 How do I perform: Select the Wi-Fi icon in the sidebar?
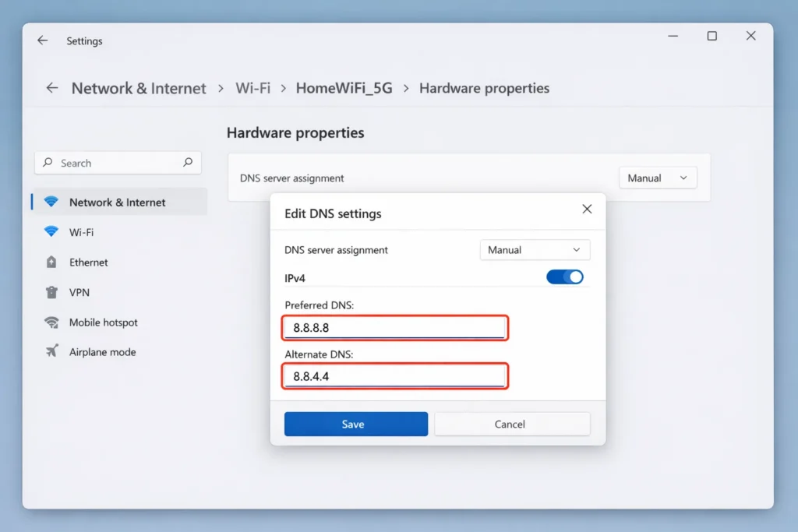pos(51,232)
